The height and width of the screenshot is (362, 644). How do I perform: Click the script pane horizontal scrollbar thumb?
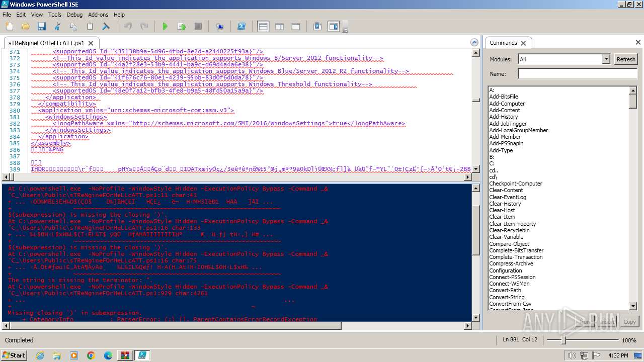[13, 177]
